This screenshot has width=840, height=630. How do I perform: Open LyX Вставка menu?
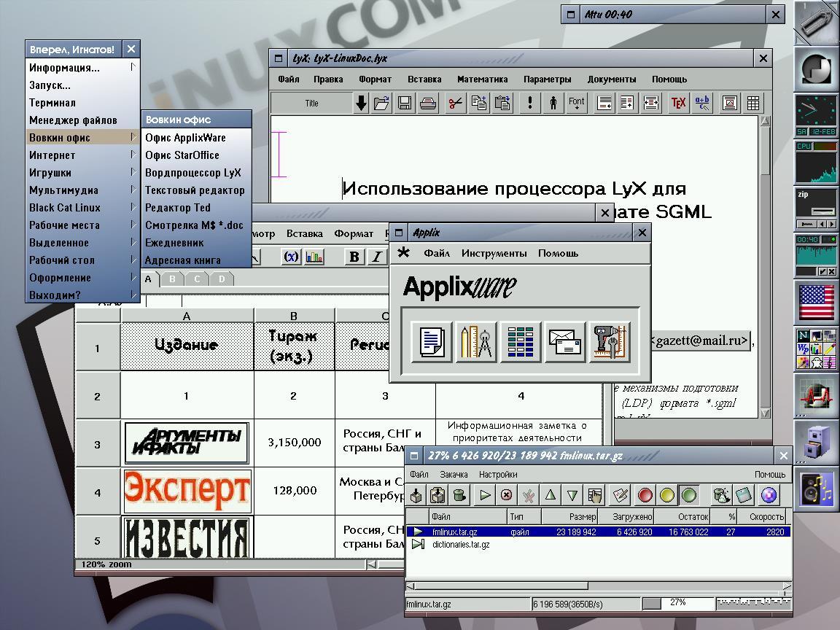point(424,79)
